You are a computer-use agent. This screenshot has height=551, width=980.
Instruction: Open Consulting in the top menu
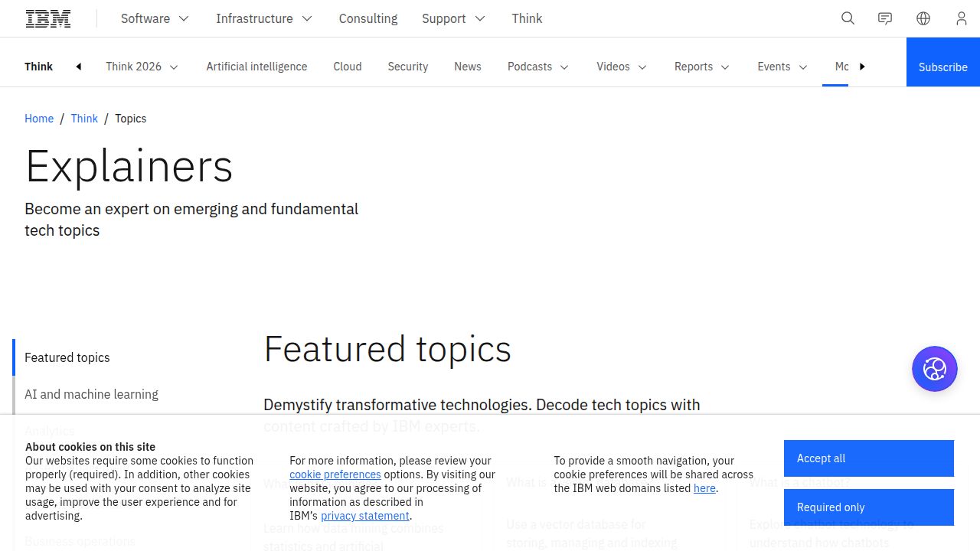[x=368, y=18]
